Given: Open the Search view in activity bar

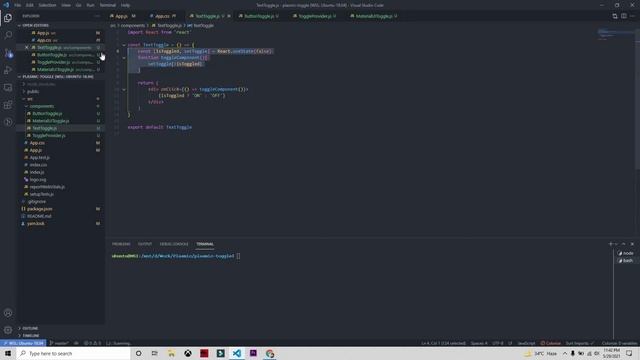Looking at the screenshot, I should (x=8, y=35).
